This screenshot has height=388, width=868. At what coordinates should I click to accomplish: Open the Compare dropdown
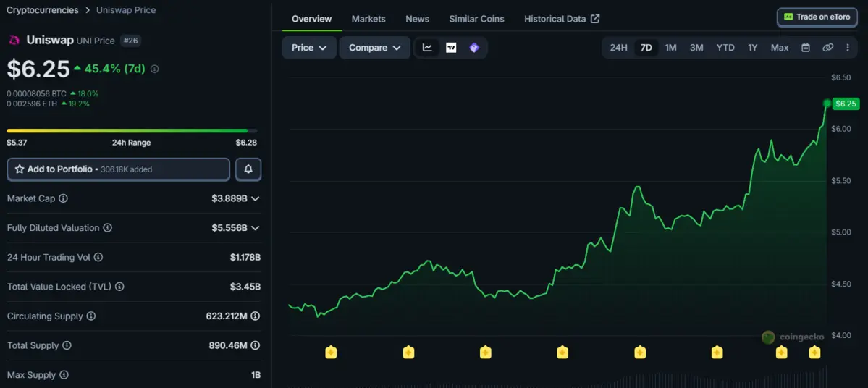(x=375, y=48)
